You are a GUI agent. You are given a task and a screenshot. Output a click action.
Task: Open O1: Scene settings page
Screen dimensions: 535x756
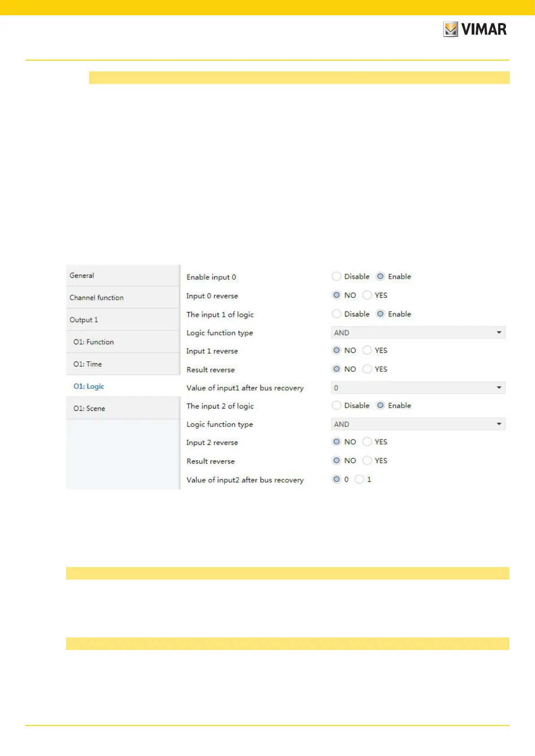(x=123, y=409)
